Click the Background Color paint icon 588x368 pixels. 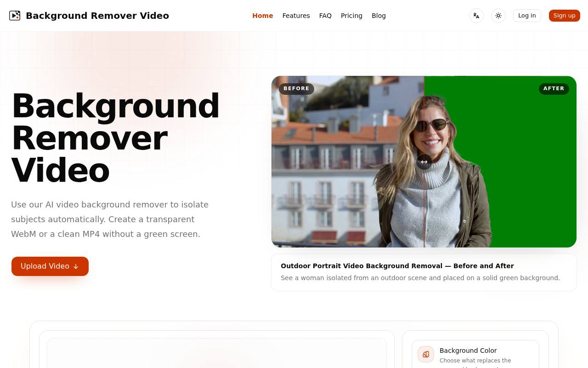(x=426, y=354)
